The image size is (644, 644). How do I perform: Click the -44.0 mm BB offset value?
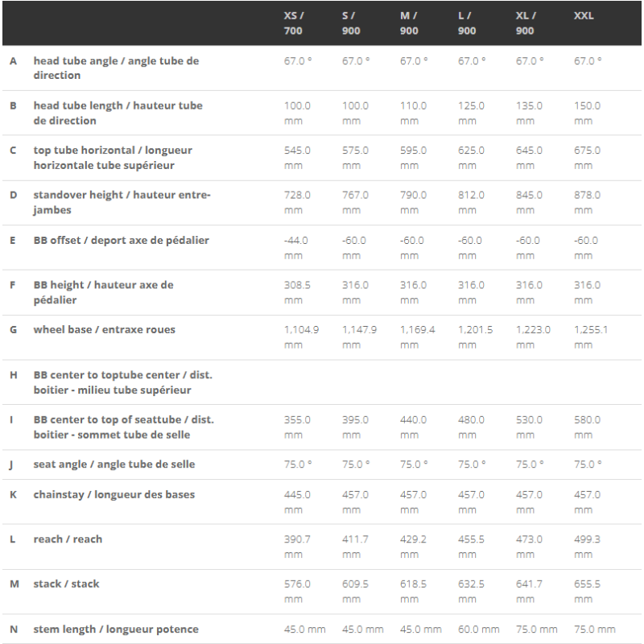296,248
